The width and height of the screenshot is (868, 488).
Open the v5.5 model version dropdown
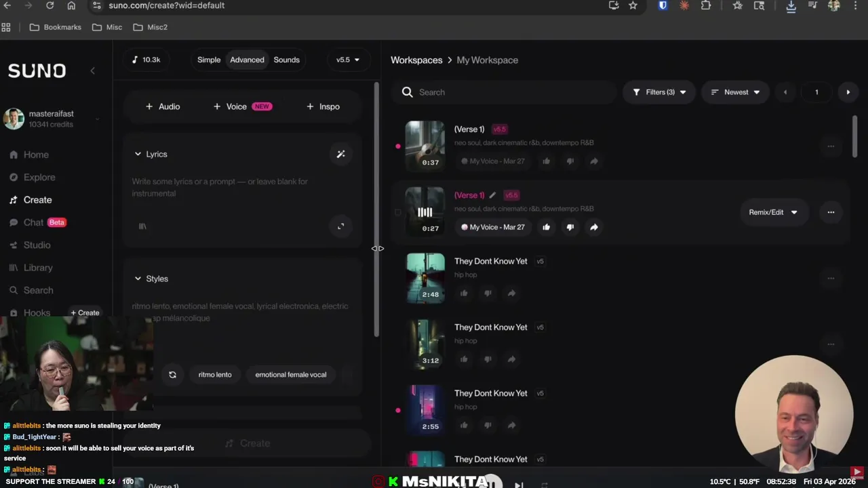pos(348,60)
